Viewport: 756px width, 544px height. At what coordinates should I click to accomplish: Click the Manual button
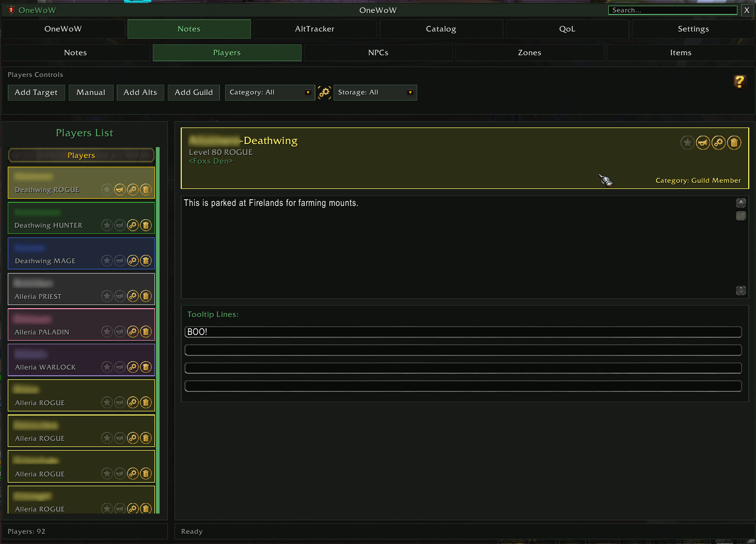[x=91, y=92]
